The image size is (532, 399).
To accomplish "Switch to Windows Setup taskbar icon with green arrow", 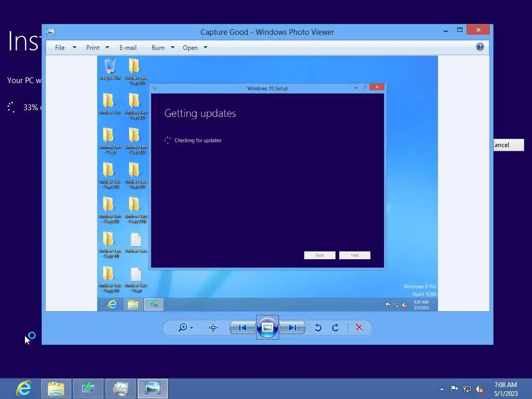I will 88,389.
